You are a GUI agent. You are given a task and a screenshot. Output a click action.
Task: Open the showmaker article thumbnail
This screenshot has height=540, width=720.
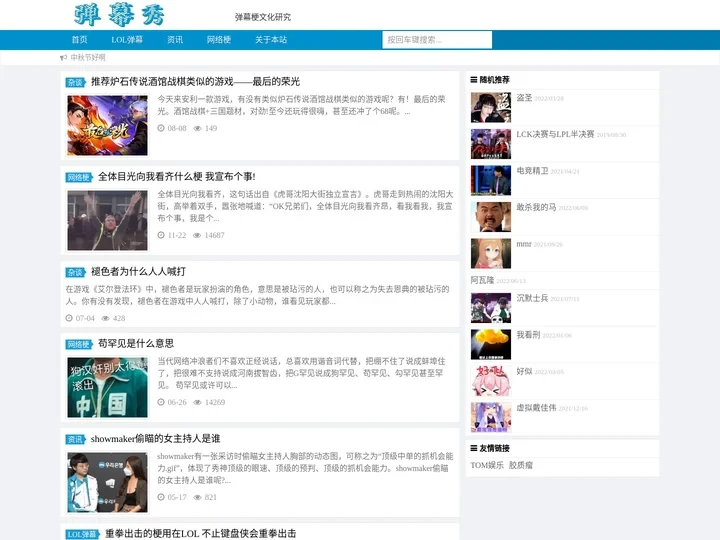tap(107, 482)
